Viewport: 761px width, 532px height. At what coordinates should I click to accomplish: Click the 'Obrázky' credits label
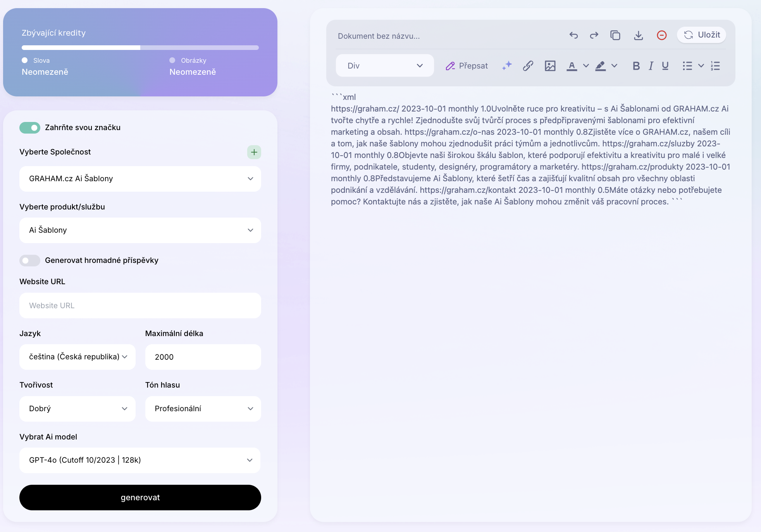(194, 60)
